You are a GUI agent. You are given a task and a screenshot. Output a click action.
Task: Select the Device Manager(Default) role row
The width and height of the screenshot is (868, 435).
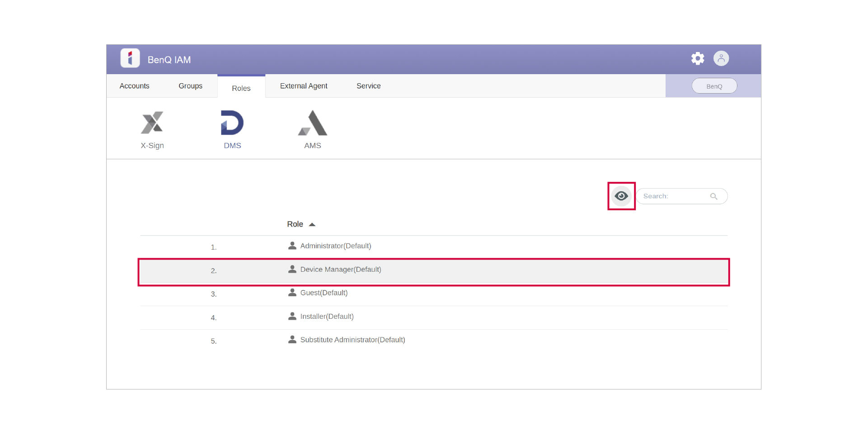(341, 270)
